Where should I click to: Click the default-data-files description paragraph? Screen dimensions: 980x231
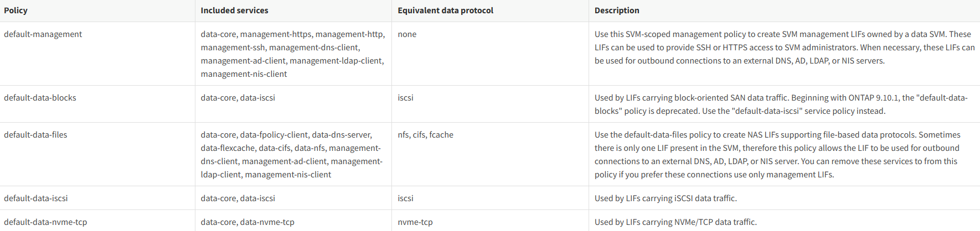(777, 155)
